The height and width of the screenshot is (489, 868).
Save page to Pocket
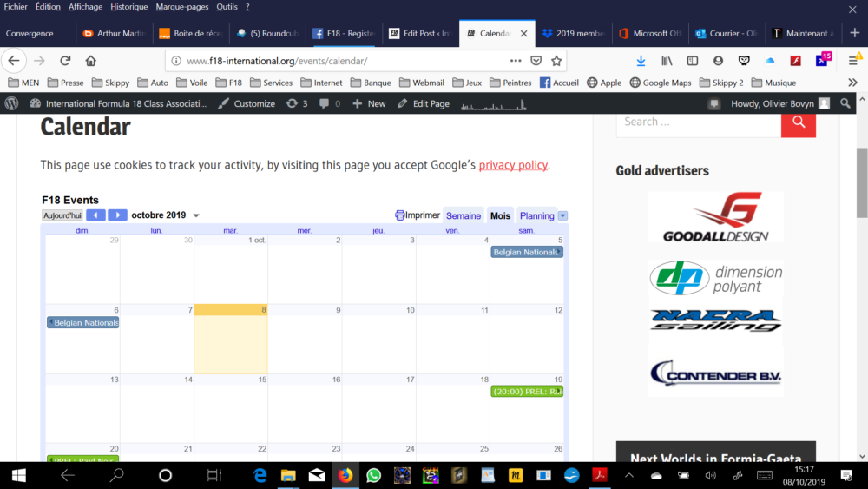click(x=536, y=61)
